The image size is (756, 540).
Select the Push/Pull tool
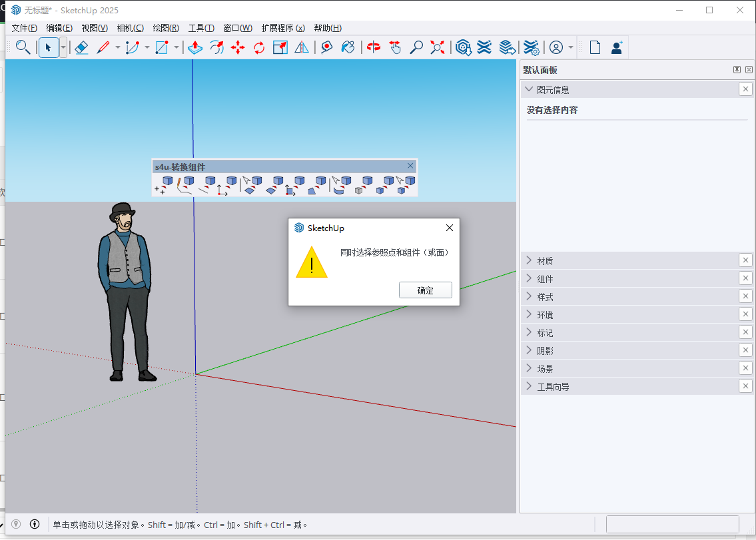[x=194, y=47]
